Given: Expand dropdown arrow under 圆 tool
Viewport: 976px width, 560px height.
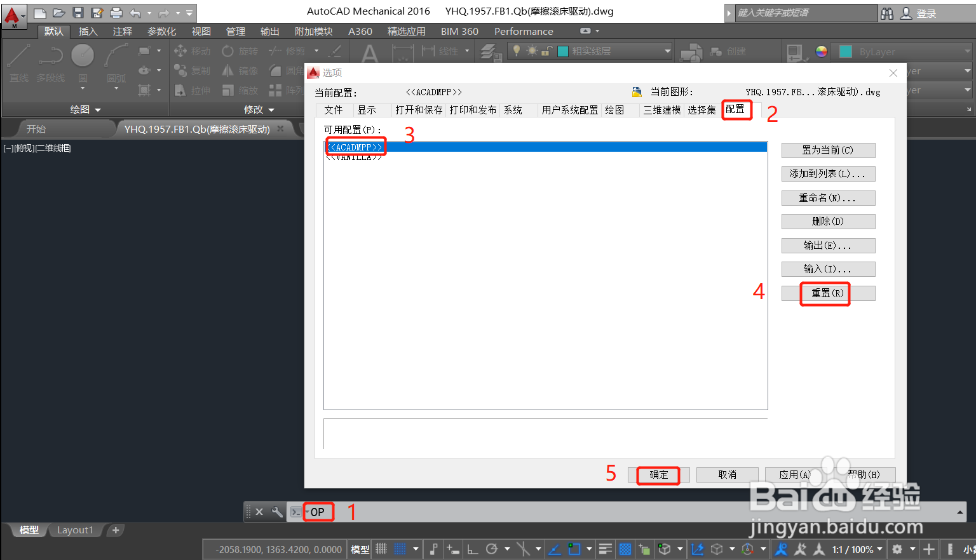Looking at the screenshot, I should tap(83, 88).
